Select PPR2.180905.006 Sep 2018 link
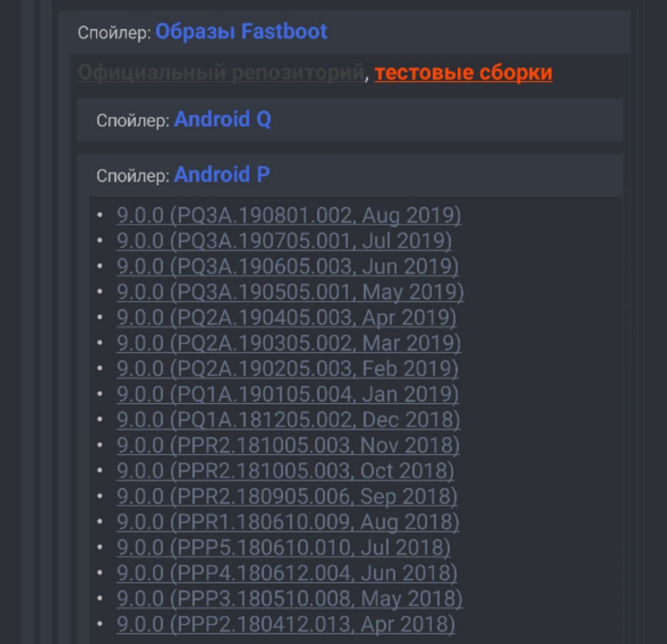The width and height of the screenshot is (667, 644). (x=287, y=496)
